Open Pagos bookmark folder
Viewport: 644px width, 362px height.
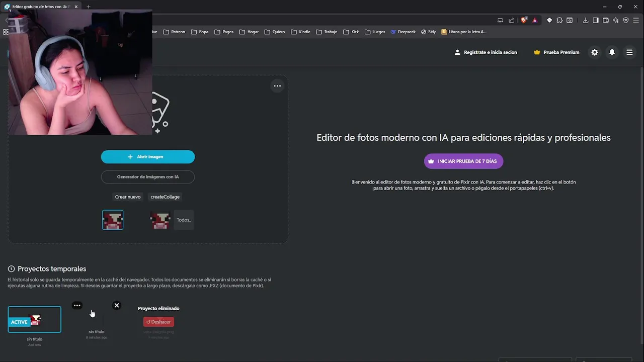point(224,32)
